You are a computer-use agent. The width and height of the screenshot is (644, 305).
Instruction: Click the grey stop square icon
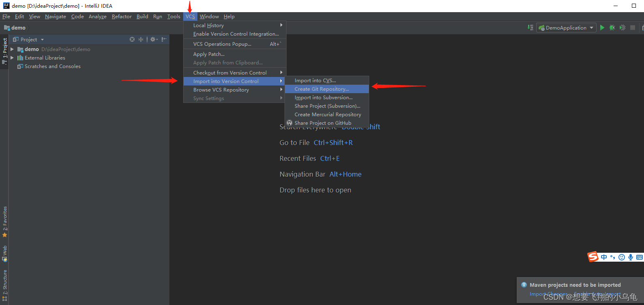(x=633, y=28)
